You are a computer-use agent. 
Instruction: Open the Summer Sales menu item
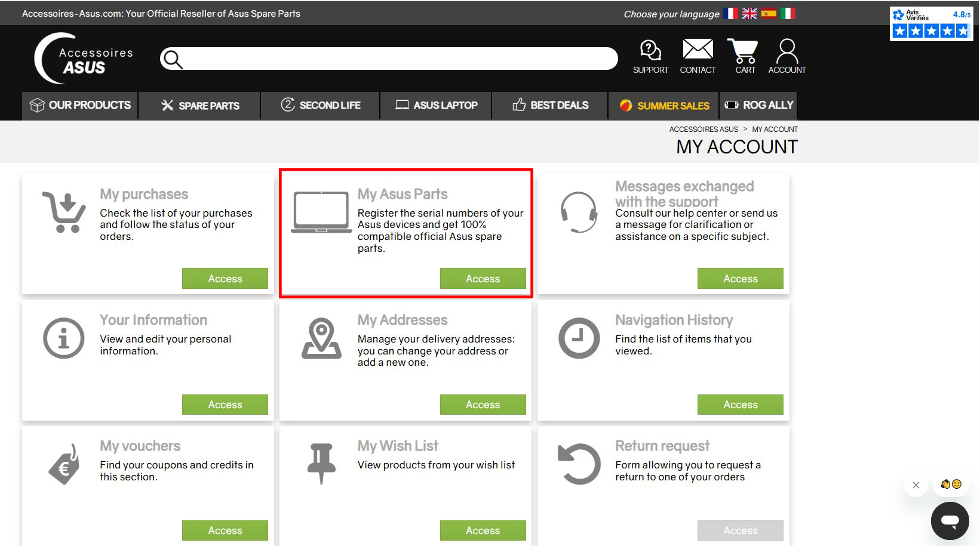point(664,106)
